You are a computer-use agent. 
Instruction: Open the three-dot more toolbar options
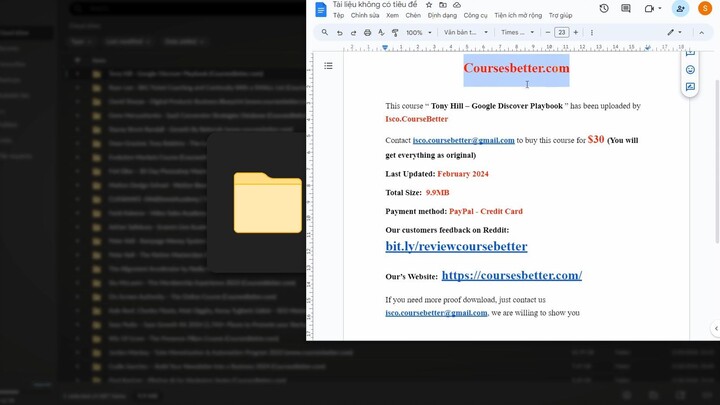[591, 33]
